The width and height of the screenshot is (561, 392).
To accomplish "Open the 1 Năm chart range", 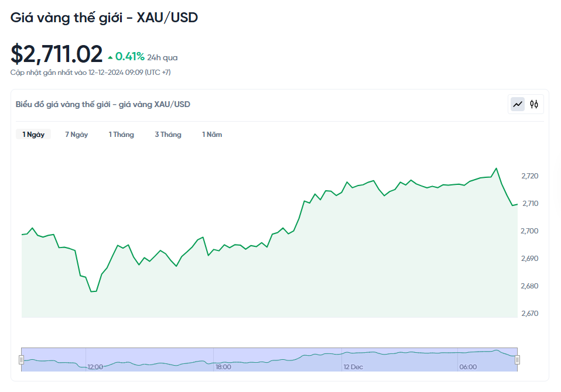I will 212,135.
